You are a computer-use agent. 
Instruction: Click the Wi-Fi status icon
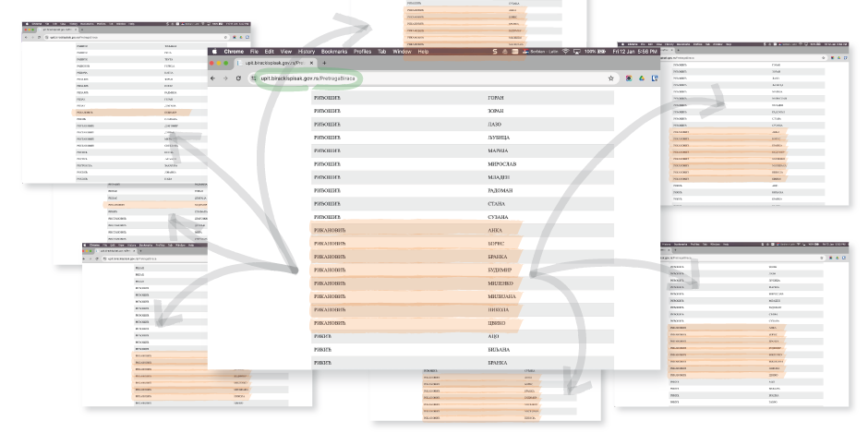566,52
